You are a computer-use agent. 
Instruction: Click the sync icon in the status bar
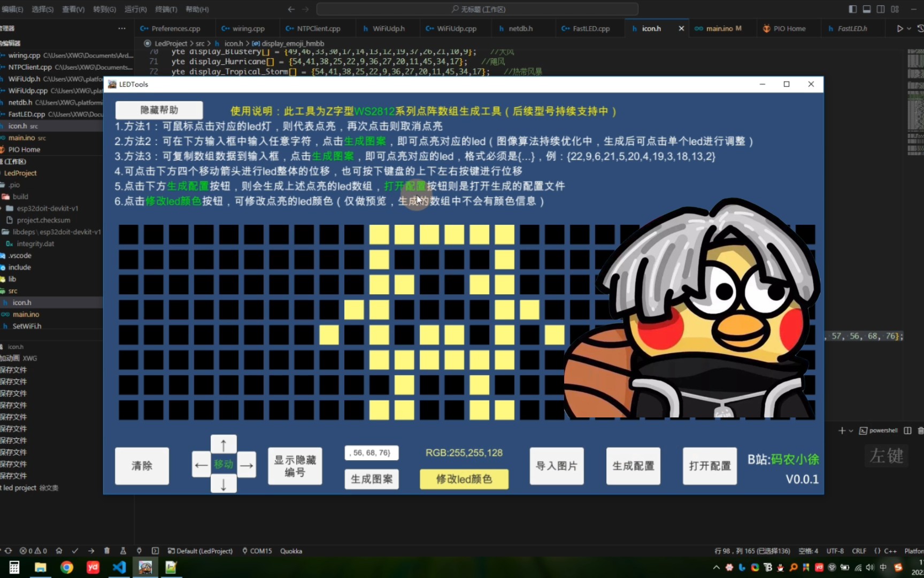tap(8, 551)
